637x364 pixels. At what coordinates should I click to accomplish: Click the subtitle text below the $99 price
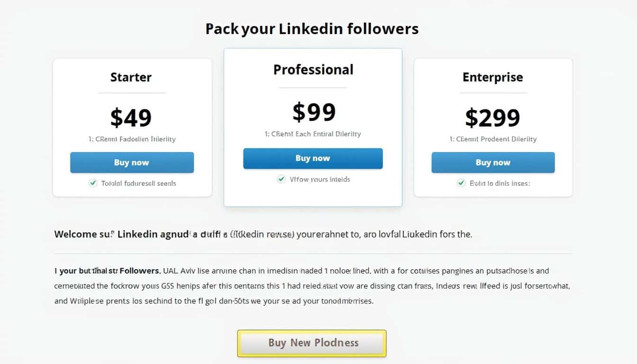point(313,134)
